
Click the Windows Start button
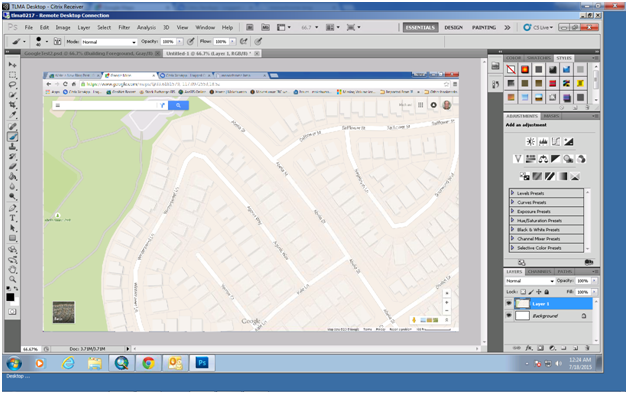14,363
